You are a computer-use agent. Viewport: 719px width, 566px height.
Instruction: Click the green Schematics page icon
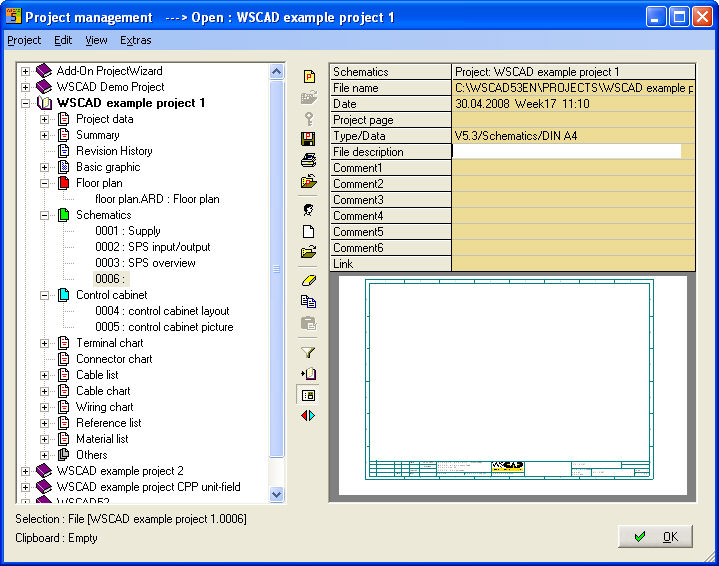(x=64, y=215)
